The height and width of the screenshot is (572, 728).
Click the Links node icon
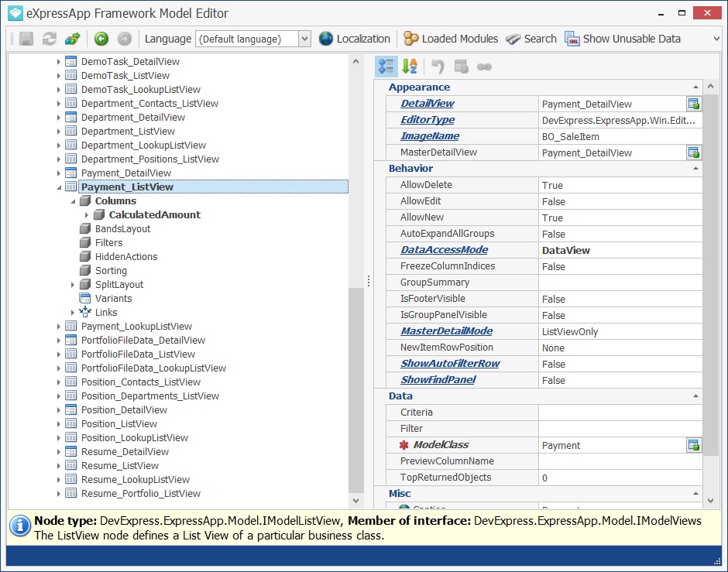click(x=85, y=312)
